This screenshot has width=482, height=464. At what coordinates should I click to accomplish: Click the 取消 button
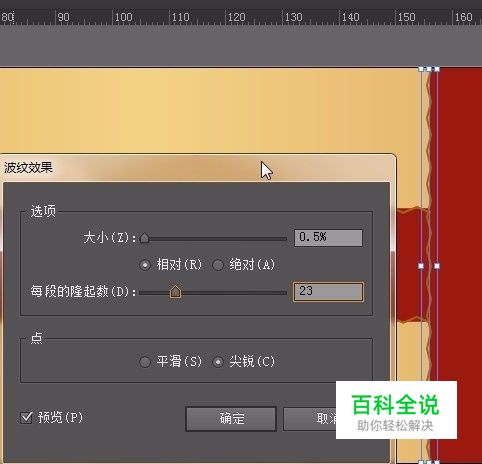[310, 419]
